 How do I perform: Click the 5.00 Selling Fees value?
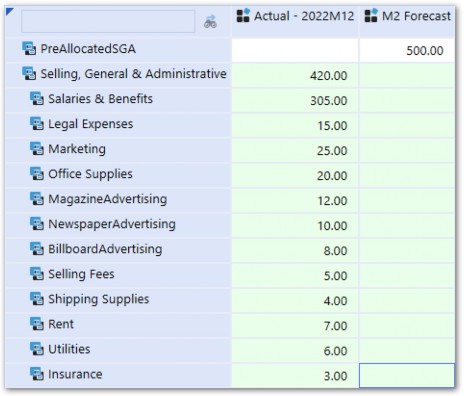[x=295, y=275]
